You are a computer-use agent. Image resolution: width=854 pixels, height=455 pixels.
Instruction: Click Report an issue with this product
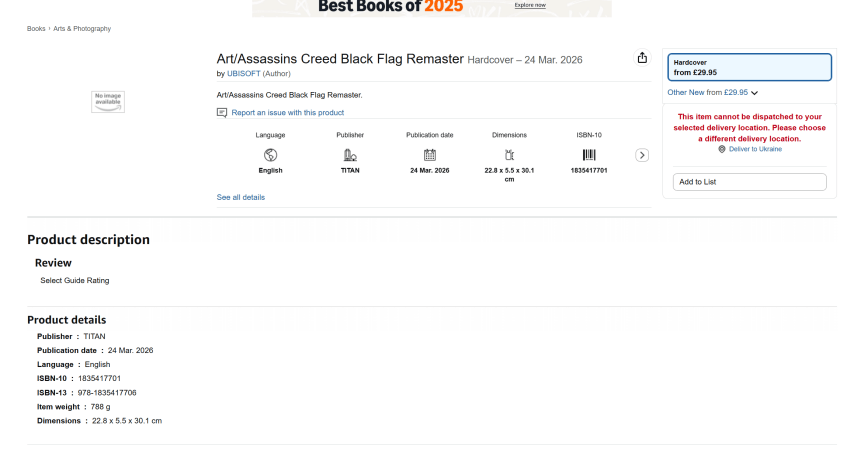coord(287,113)
